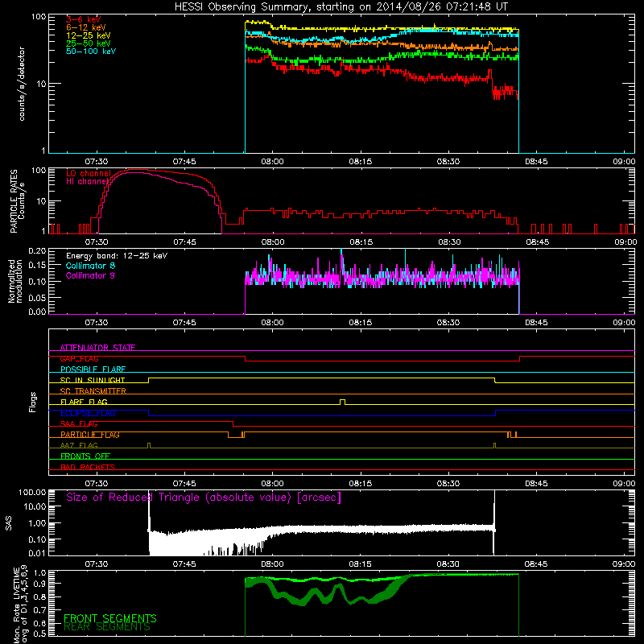
Task: Select the cyan 50-100 keV legend label
Action: point(91,52)
